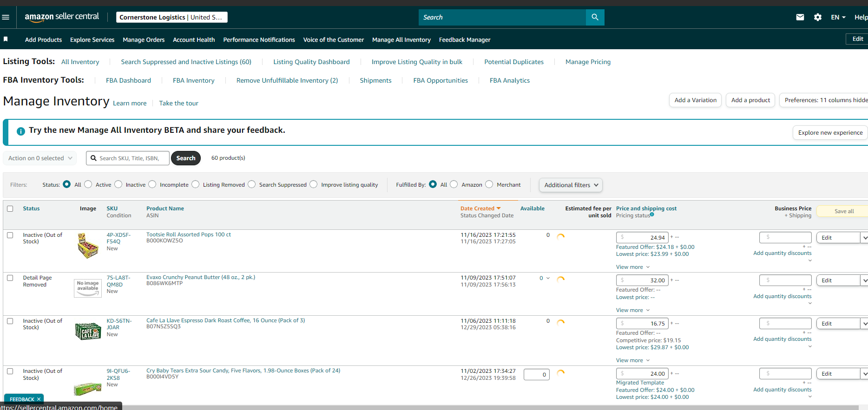Open Take the tour link

tap(178, 103)
